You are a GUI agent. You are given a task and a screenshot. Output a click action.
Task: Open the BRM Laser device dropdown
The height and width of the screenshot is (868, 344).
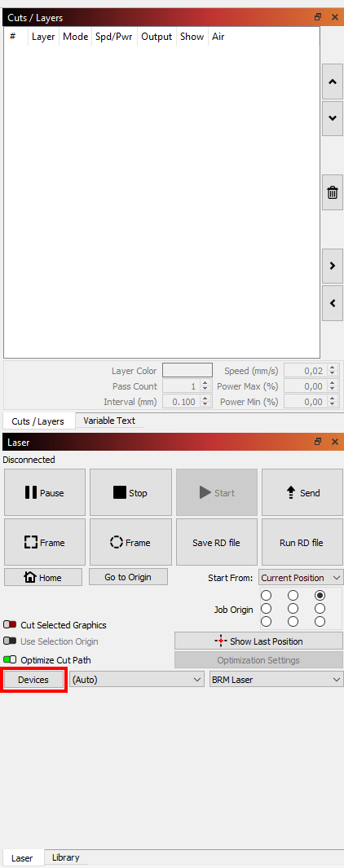coord(276,679)
